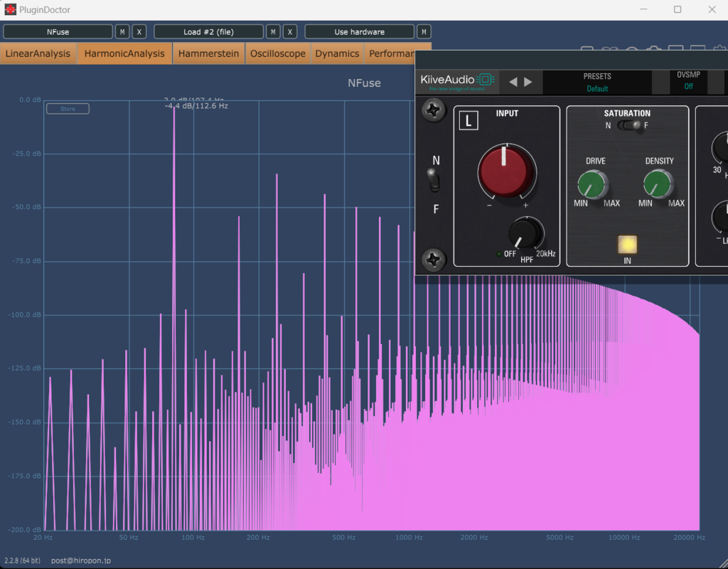The width and height of the screenshot is (728, 569).
Task: Switch to the HarmonicAnalysis tab
Action: pos(124,53)
